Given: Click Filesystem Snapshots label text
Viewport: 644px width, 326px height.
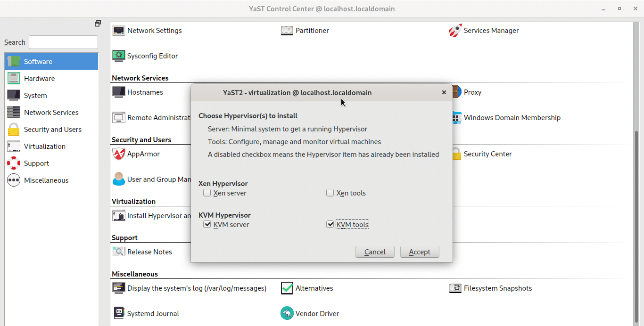Looking at the screenshot, I should pos(498,288).
